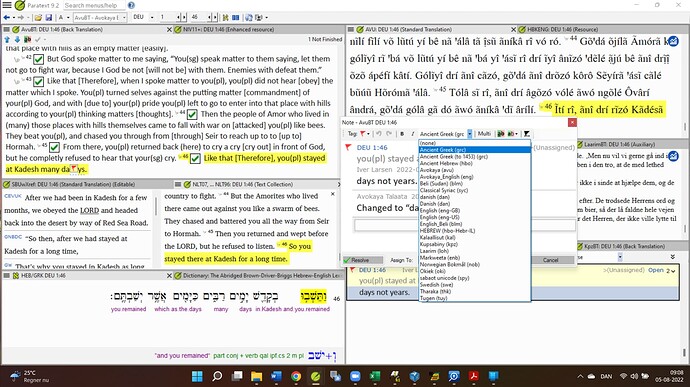Open the back arrow history dropdown
Image resolution: width=690 pixels, height=387 pixels.
click(x=14, y=18)
